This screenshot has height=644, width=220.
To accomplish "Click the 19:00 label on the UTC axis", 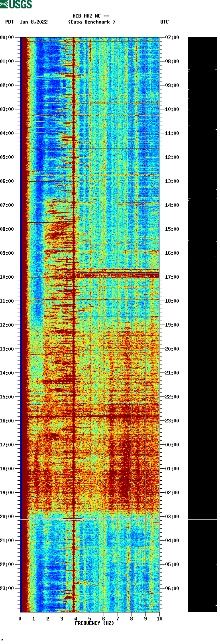I will point(172,325).
